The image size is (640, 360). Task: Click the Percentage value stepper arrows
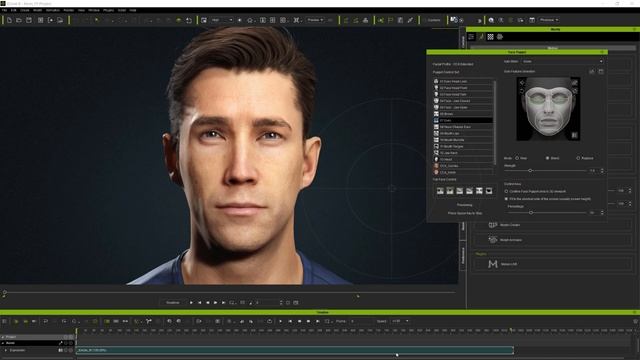[x=602, y=213]
